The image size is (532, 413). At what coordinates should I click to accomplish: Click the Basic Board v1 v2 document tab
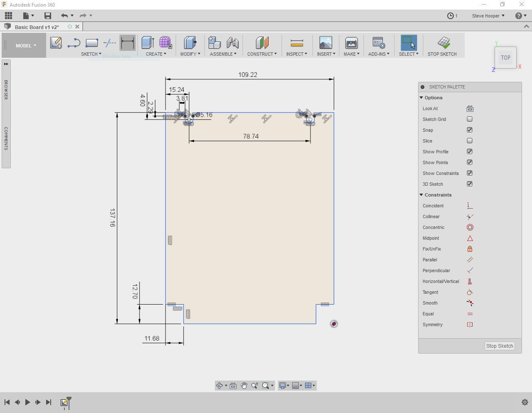click(37, 27)
